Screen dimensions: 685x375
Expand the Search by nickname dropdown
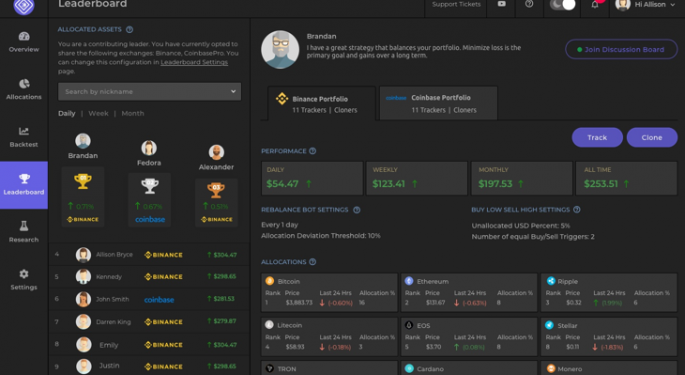[149, 91]
